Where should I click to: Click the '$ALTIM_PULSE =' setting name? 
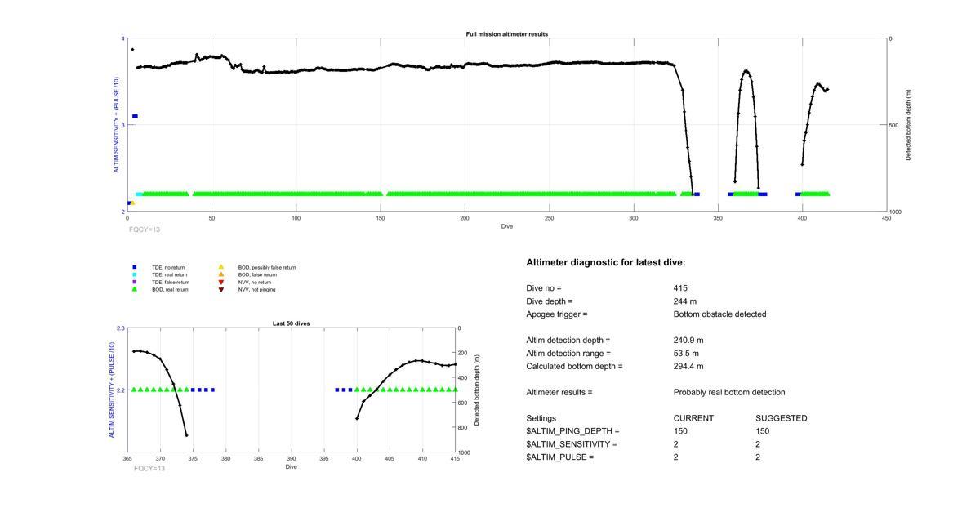click(x=559, y=457)
